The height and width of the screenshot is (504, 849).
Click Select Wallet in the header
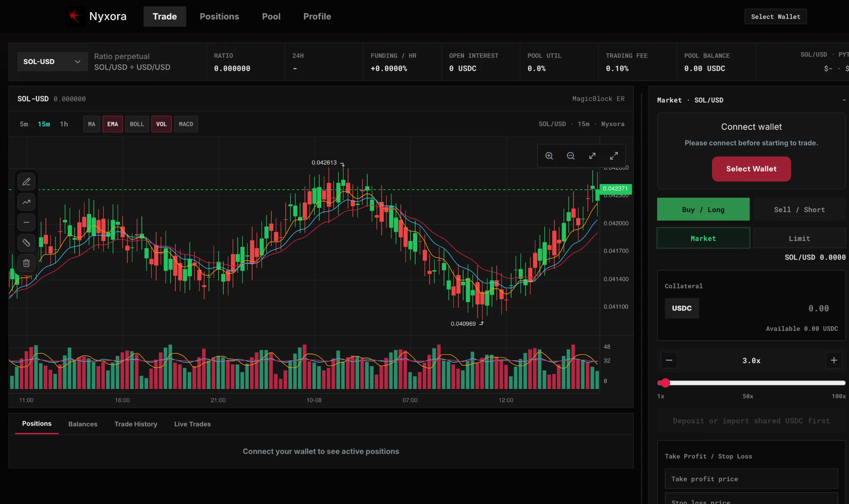pyautogui.click(x=776, y=17)
